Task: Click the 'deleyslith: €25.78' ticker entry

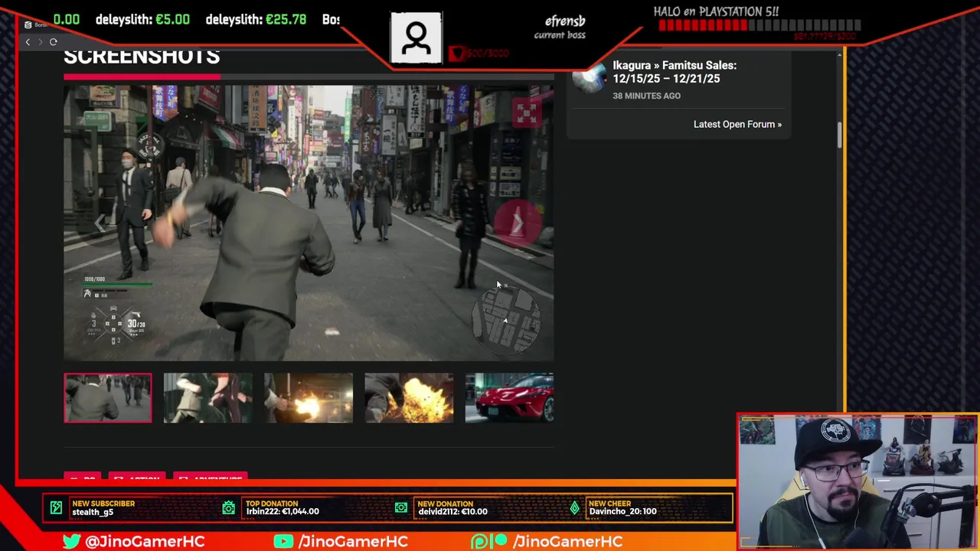Action: [x=256, y=19]
